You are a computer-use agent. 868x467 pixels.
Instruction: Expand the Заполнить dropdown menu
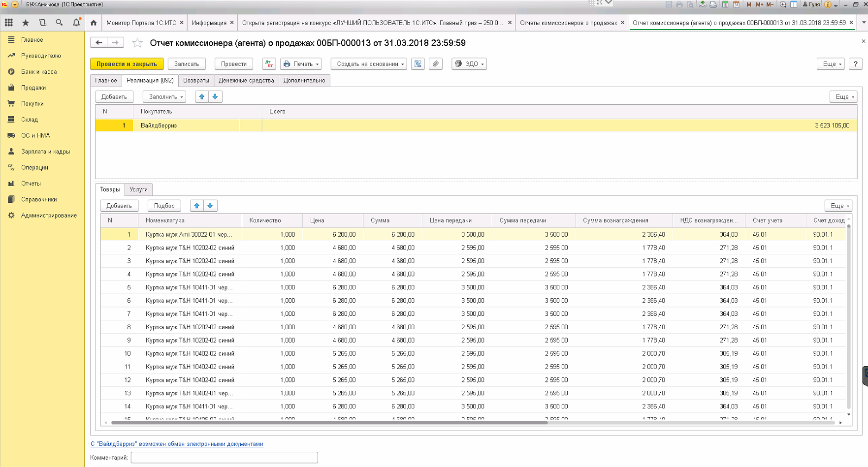pos(164,97)
